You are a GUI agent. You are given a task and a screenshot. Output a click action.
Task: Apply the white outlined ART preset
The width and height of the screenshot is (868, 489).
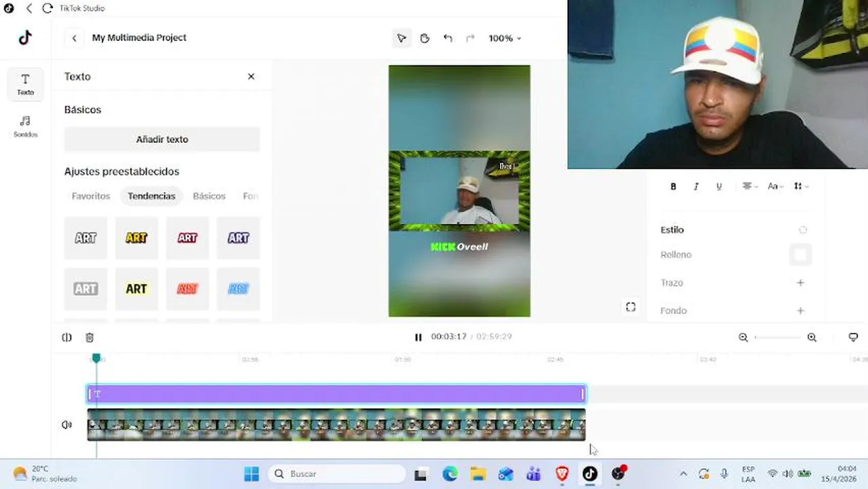86,238
